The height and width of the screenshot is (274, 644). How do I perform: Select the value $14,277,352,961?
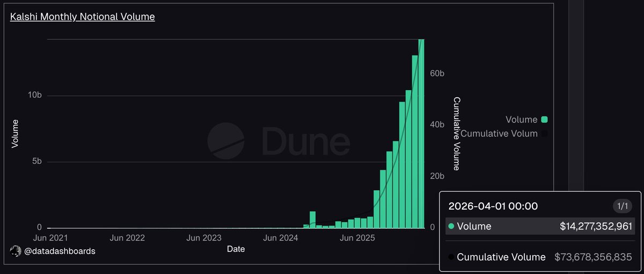tap(596, 226)
